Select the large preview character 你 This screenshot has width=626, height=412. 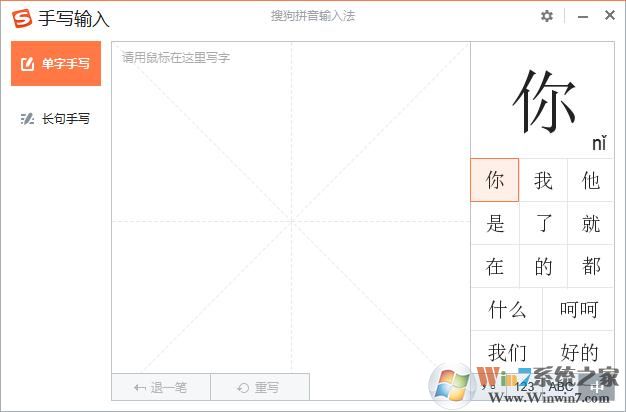pos(544,102)
